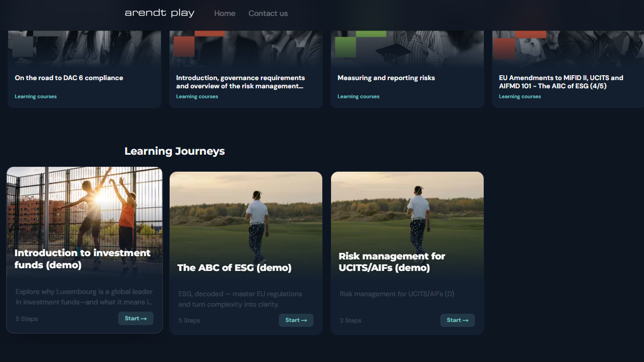Open Introduction to investment funds (demo) journey title

[x=82, y=259]
